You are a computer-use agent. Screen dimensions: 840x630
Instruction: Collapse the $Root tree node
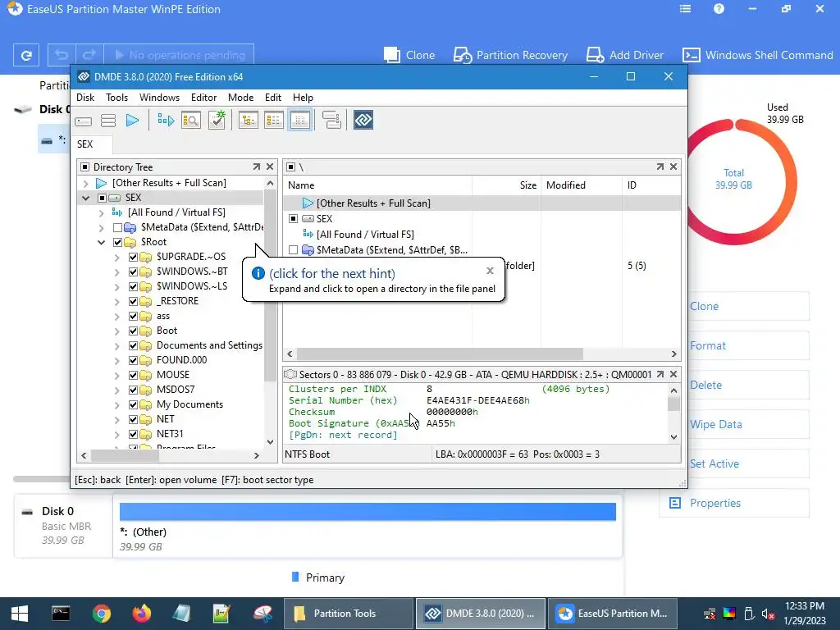[x=101, y=242]
